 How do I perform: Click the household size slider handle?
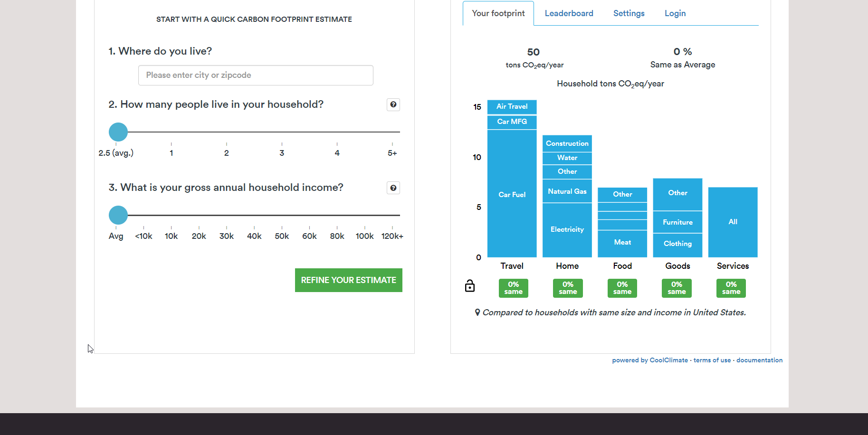coord(118,132)
